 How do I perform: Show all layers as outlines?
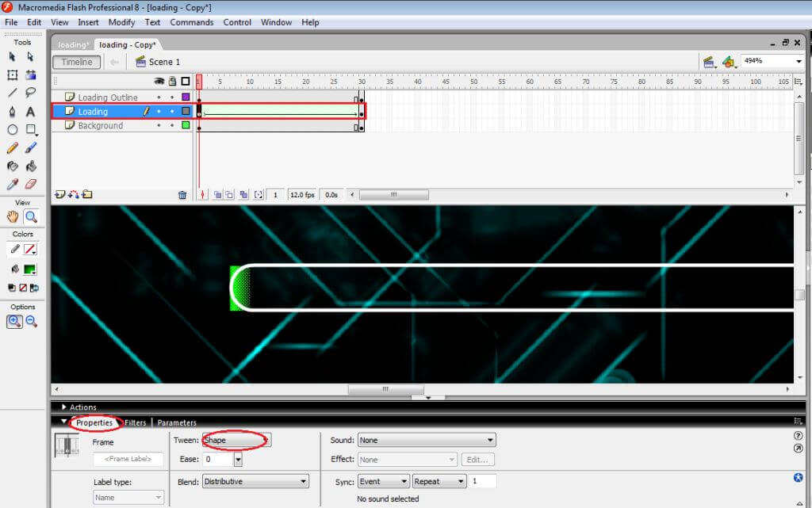coord(186,81)
